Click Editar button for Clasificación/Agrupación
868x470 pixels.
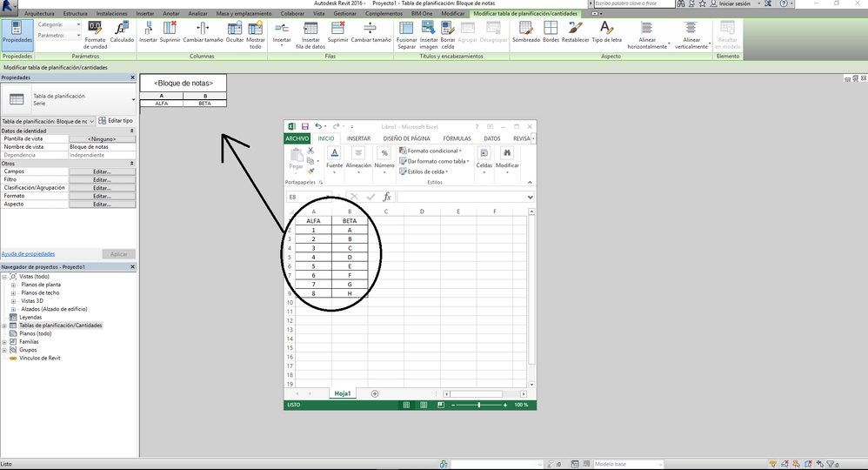coord(102,188)
